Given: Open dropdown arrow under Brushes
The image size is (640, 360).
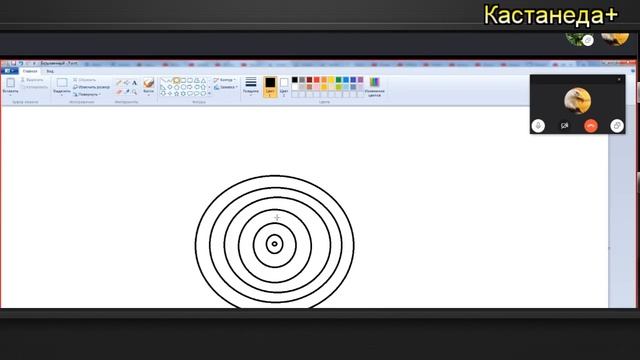Looking at the screenshot, I should pyautogui.click(x=149, y=95).
